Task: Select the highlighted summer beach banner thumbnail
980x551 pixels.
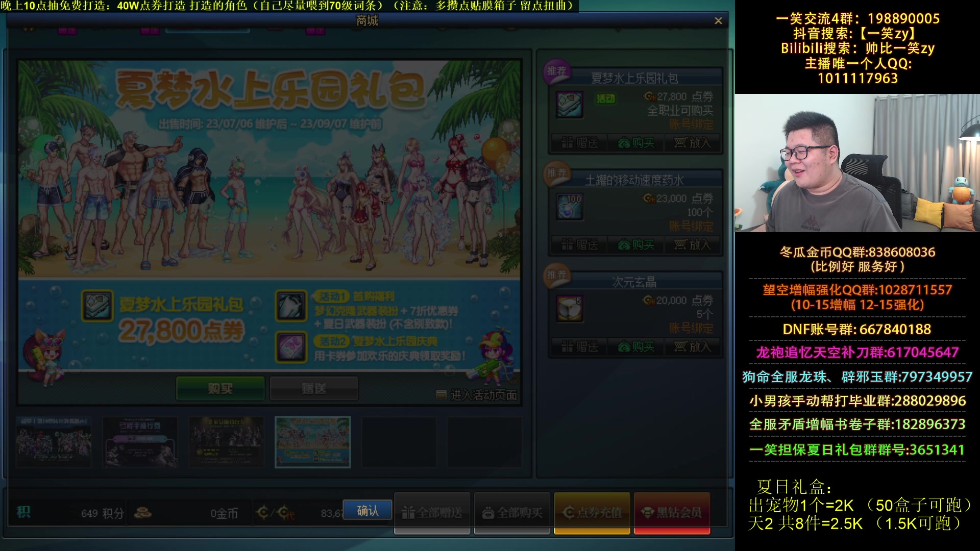Action: pyautogui.click(x=312, y=442)
